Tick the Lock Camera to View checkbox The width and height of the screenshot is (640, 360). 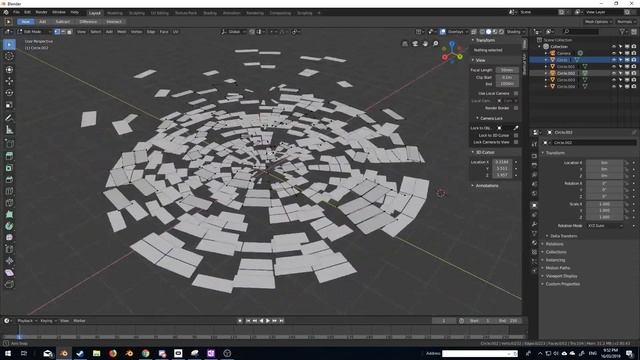516,142
